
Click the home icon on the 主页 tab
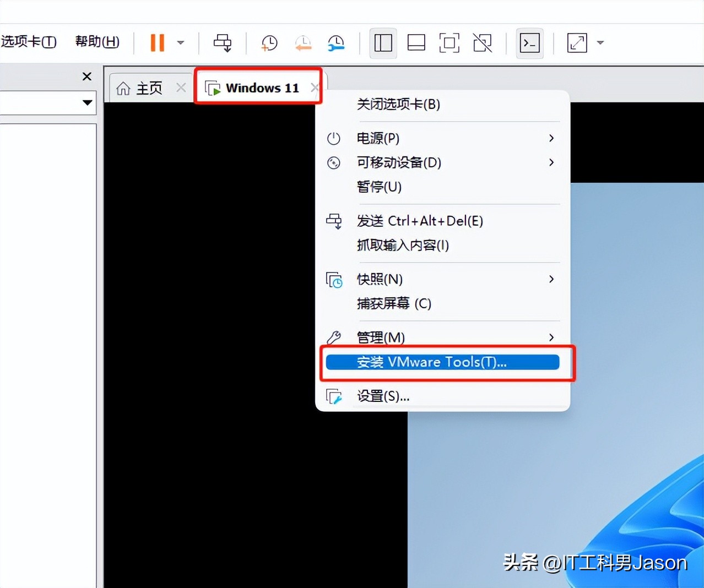(123, 88)
